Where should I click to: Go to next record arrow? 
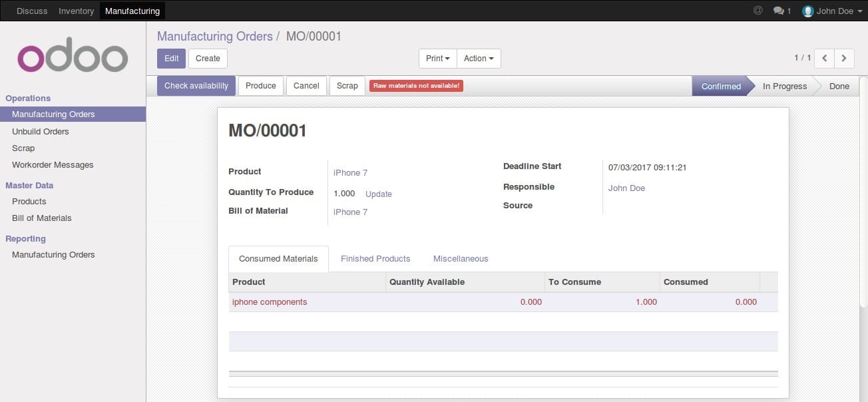click(844, 58)
